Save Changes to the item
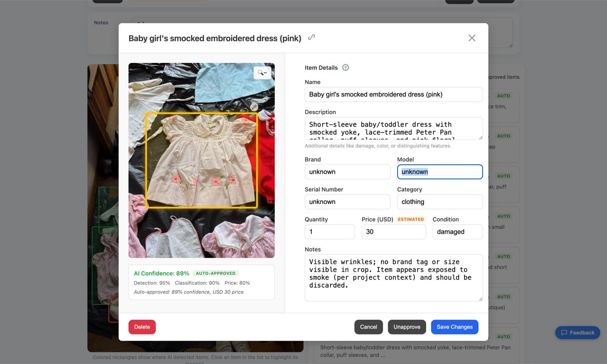Screen dimensions: 607x364 tap(454, 327)
